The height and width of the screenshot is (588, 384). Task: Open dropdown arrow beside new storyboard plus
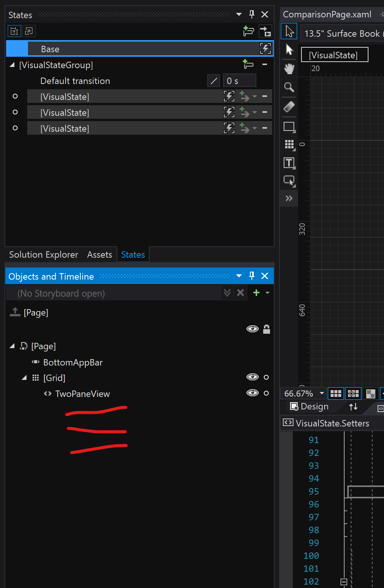point(267,292)
